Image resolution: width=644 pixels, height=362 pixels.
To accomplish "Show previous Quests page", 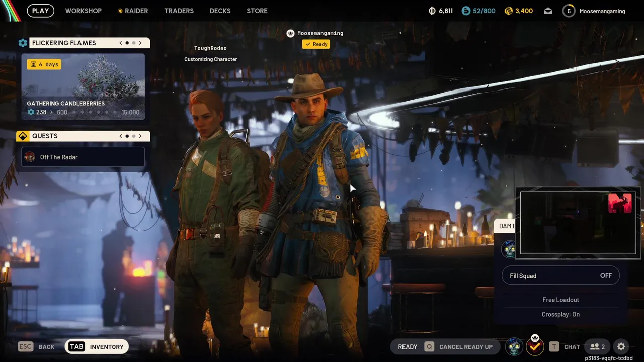I will [121, 136].
